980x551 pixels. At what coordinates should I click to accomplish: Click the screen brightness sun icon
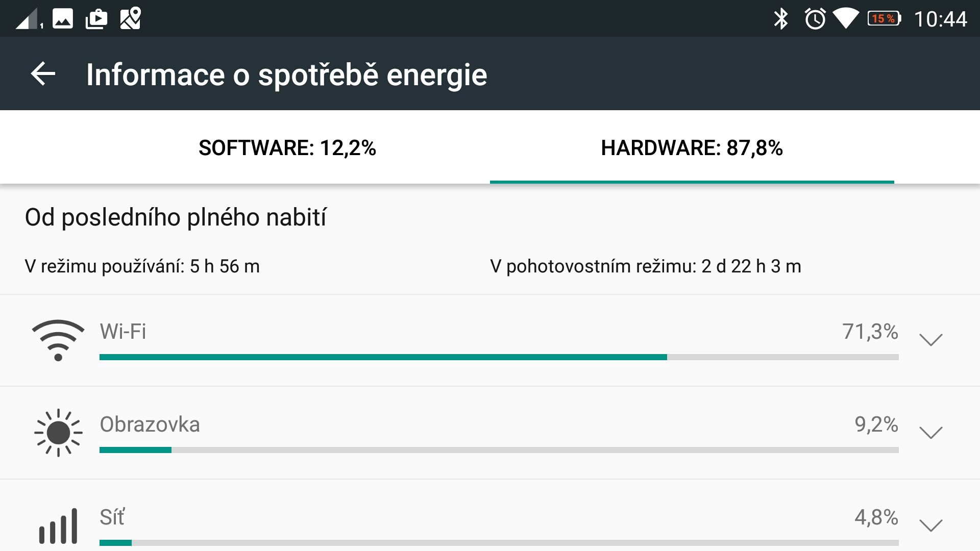coord(58,433)
